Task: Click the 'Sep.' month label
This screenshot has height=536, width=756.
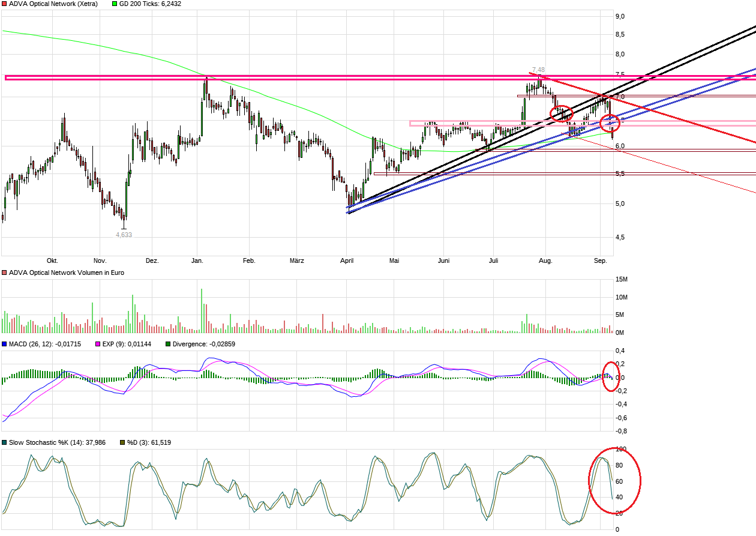Action: tap(601, 260)
